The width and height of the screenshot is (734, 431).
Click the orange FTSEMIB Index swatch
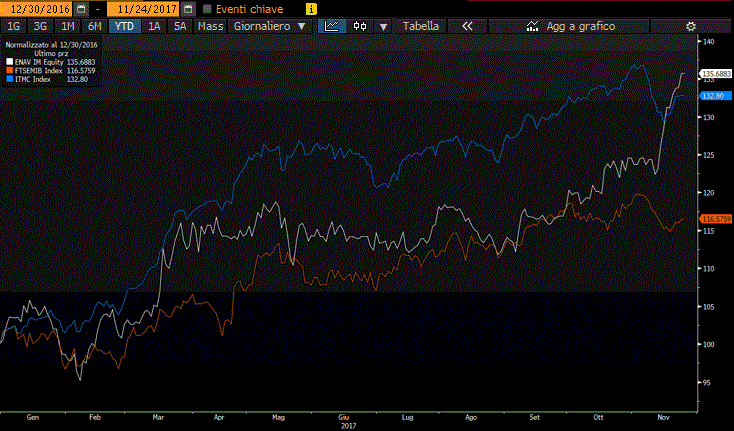[x=9, y=71]
